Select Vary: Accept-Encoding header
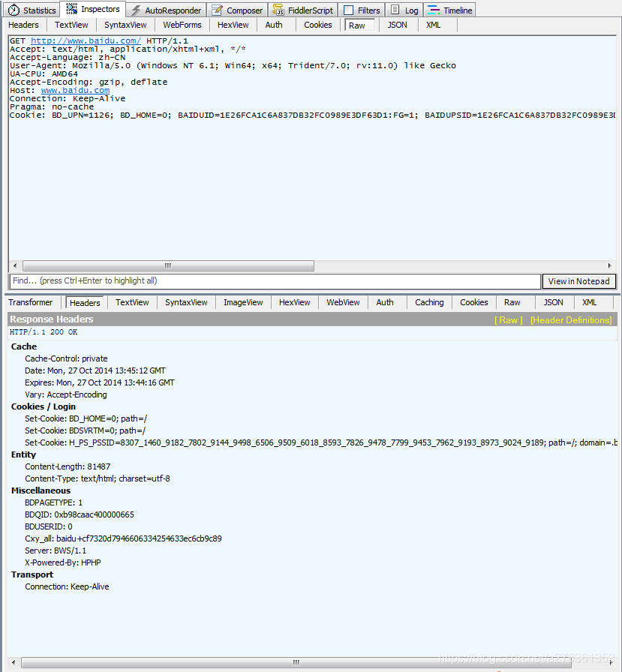The image size is (622, 672). (65, 394)
